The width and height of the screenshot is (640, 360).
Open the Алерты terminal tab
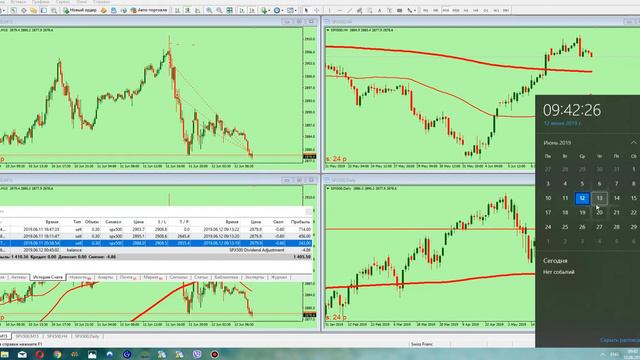point(105,277)
